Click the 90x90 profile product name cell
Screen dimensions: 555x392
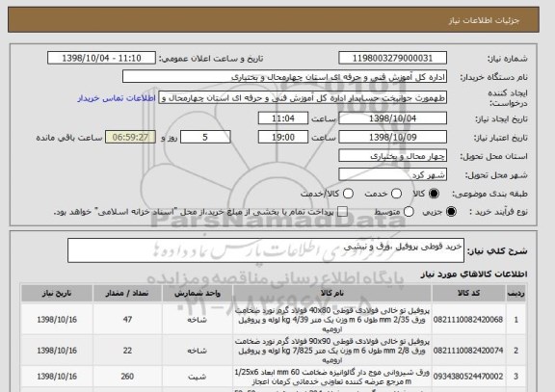[332, 351]
